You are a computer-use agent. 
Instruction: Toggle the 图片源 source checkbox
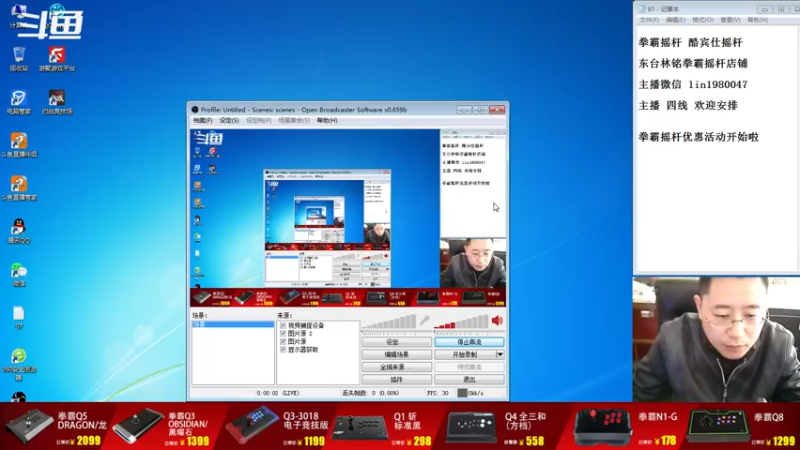point(283,342)
